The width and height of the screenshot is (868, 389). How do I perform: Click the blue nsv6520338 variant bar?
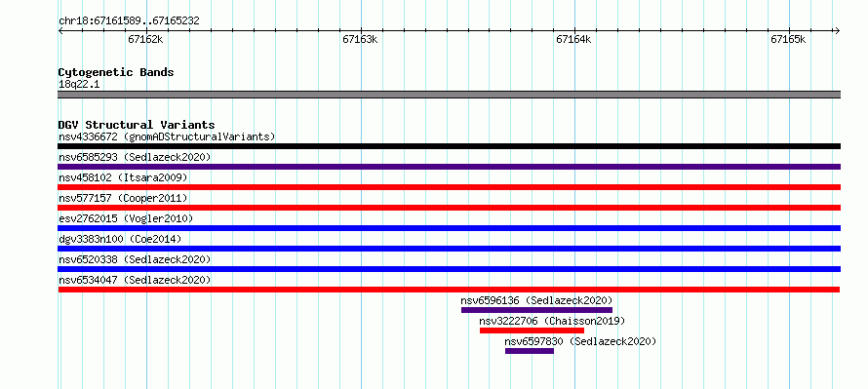click(449, 269)
